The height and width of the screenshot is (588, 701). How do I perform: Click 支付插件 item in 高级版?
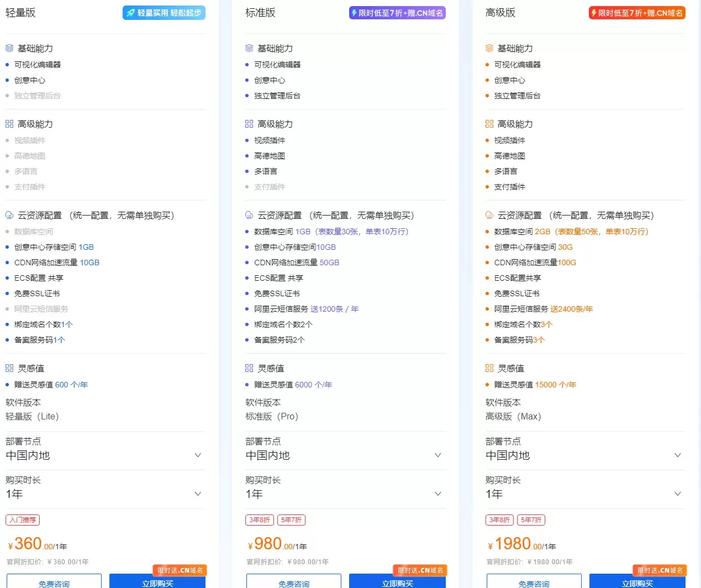coord(510,187)
